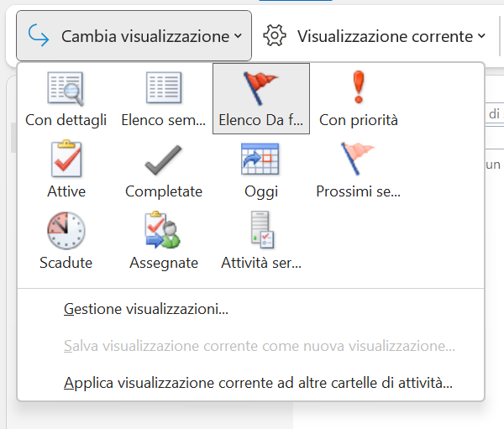Click the Cambia visualizzazione arrow icon
This screenshot has height=429, width=504.
click(39, 35)
